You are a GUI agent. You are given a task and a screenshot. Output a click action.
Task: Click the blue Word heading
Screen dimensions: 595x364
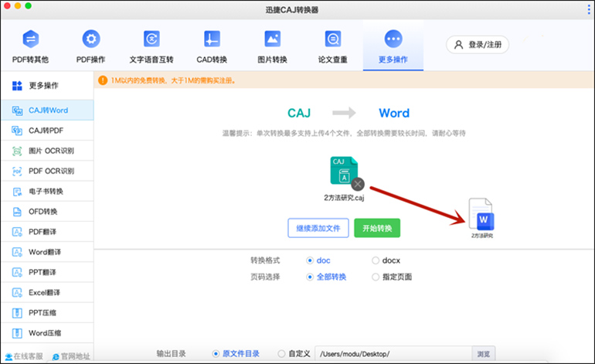[x=394, y=113]
